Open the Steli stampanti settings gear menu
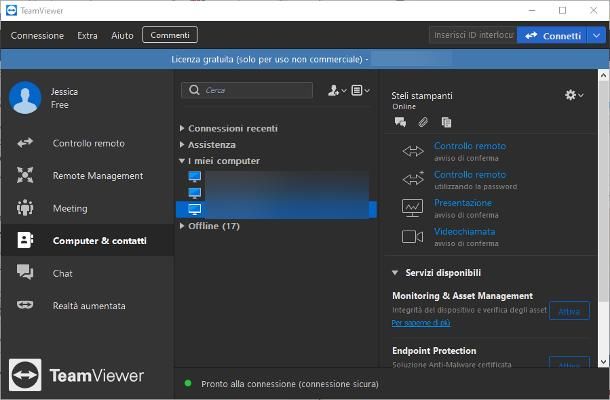 tap(574, 95)
